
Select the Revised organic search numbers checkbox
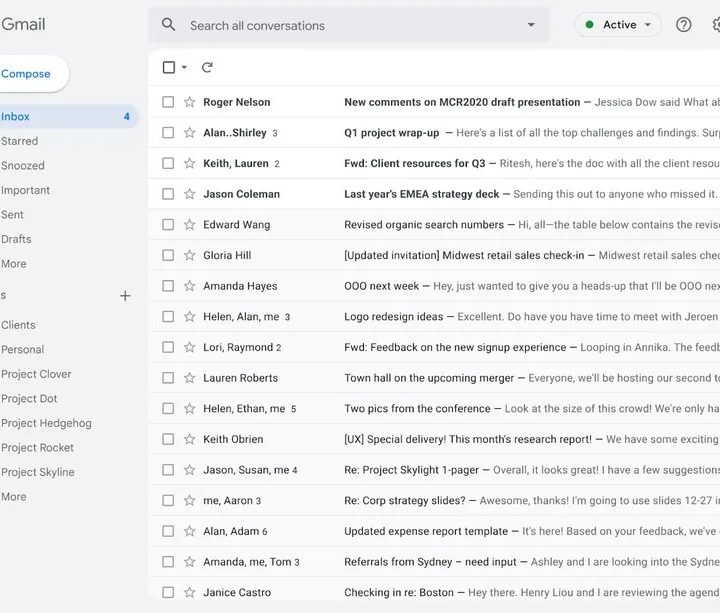[168, 225]
